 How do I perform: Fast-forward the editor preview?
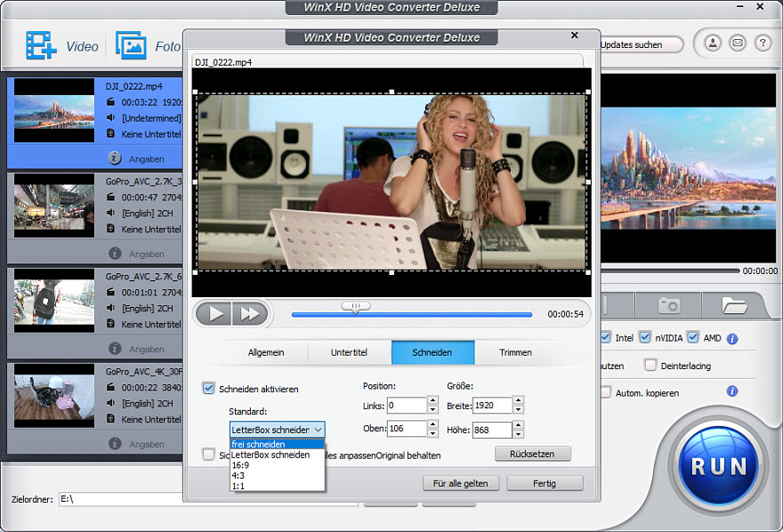[x=250, y=313]
